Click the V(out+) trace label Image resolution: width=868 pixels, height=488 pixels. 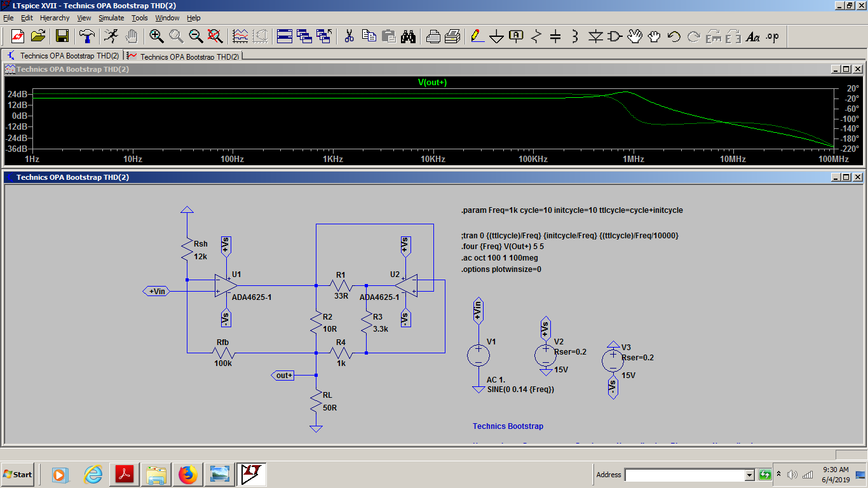432,82
